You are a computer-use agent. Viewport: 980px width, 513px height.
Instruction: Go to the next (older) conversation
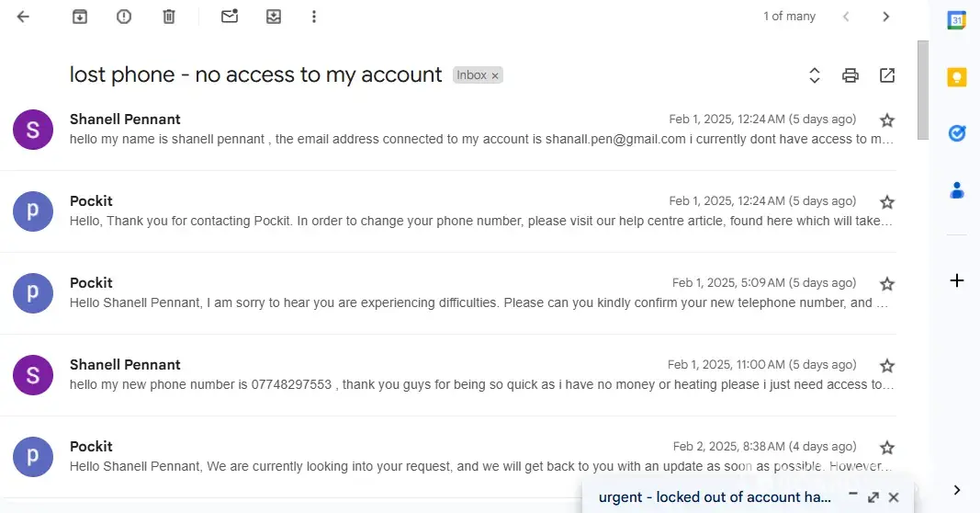(885, 17)
